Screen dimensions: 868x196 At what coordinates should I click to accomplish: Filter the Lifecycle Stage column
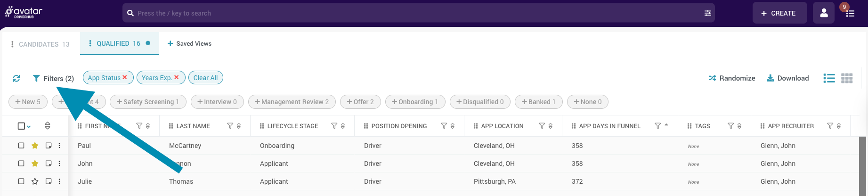pos(334,126)
